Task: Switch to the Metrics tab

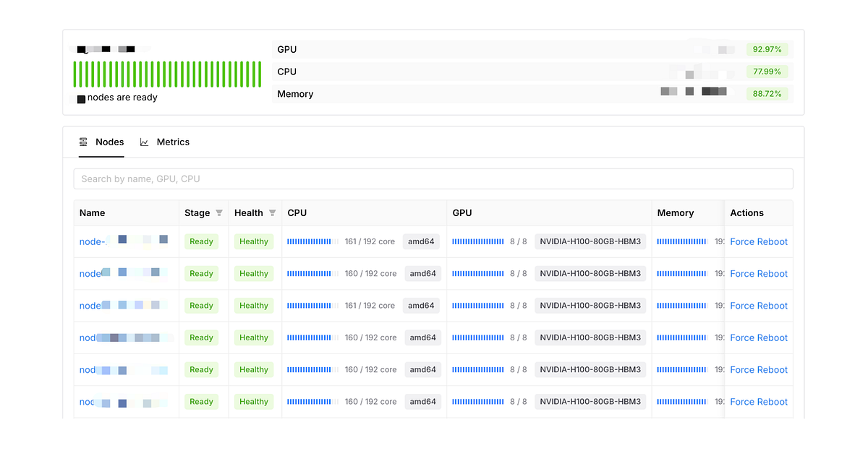Action: pyautogui.click(x=174, y=142)
